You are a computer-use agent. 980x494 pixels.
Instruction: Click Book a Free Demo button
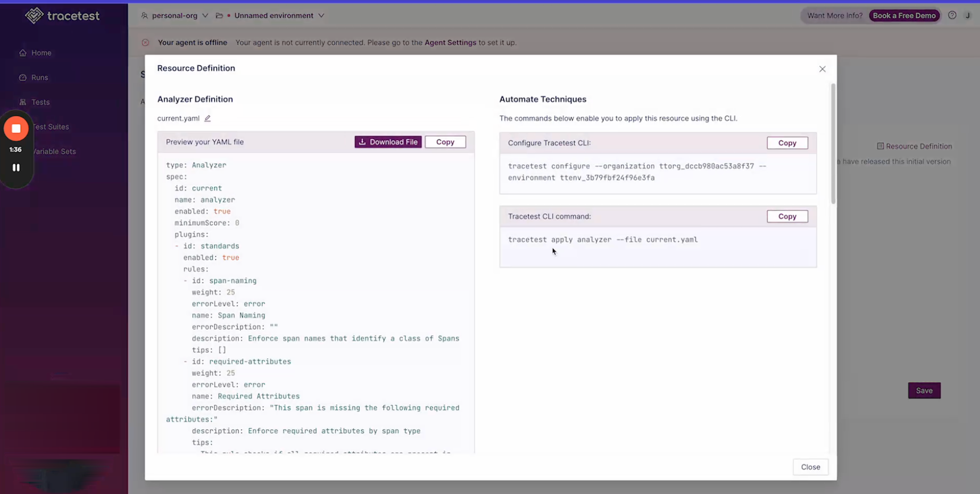pyautogui.click(x=904, y=16)
